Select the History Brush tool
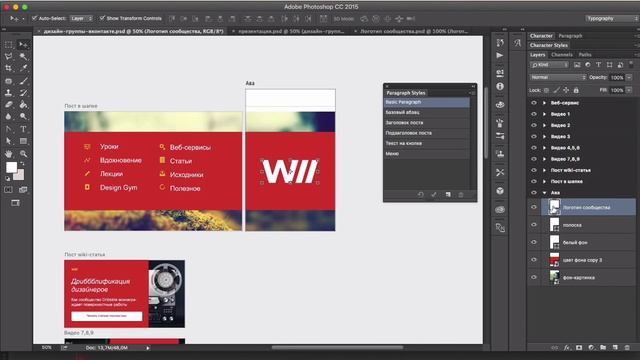 coord(23,93)
